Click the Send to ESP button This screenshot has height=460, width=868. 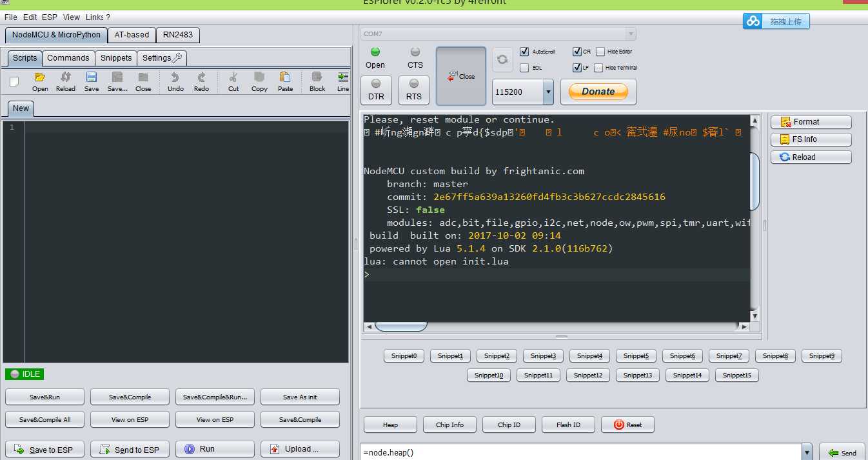pos(130,450)
